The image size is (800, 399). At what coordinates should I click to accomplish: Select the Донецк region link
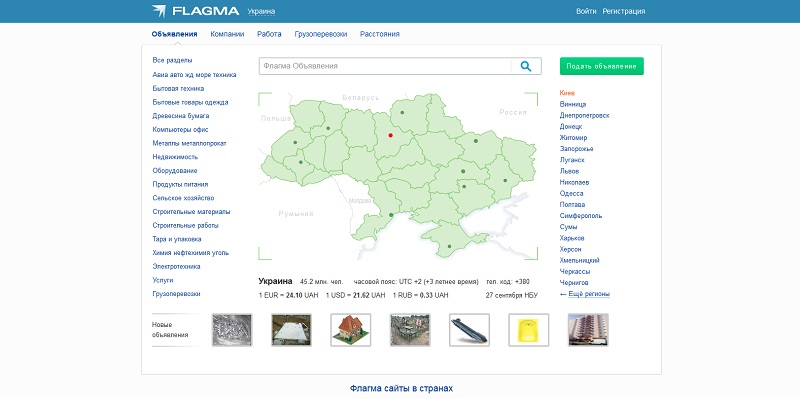(x=570, y=127)
